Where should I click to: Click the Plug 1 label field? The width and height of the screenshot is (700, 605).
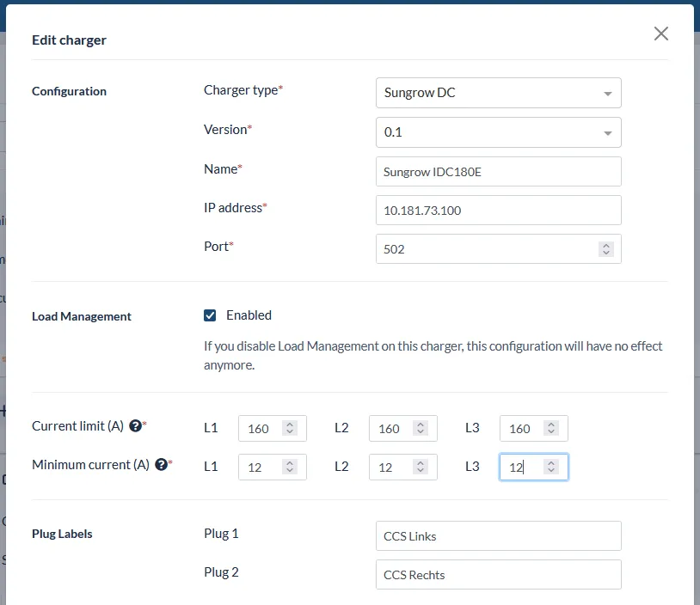pyautogui.click(x=498, y=536)
